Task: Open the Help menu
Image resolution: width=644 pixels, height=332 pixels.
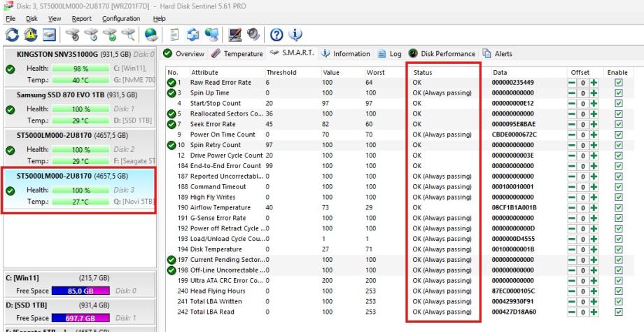Action: pos(160,18)
